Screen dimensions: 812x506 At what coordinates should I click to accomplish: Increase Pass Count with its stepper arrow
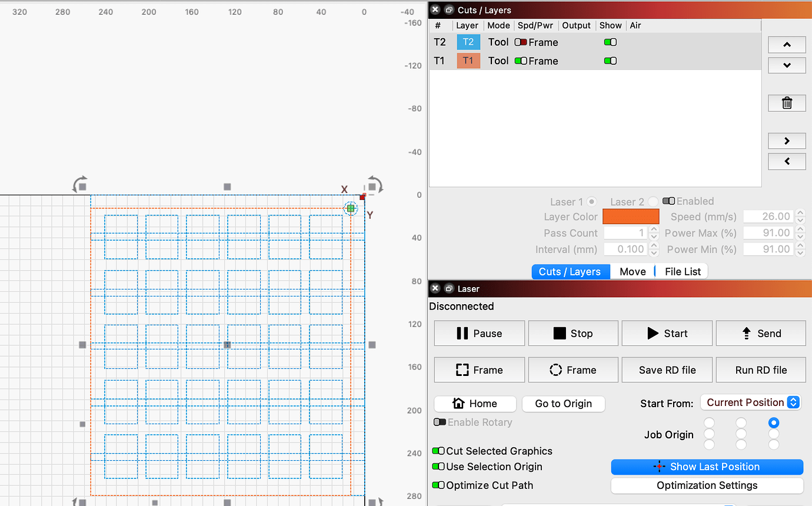point(653,230)
